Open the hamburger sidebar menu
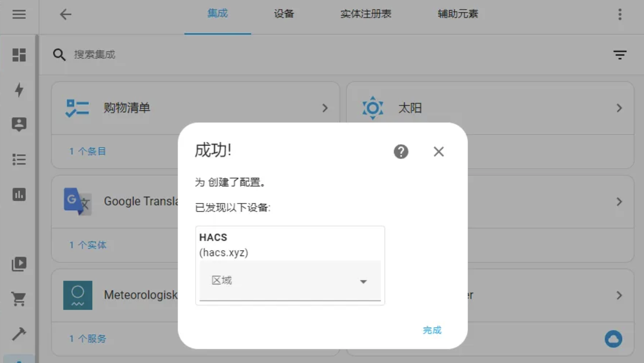 point(19,14)
